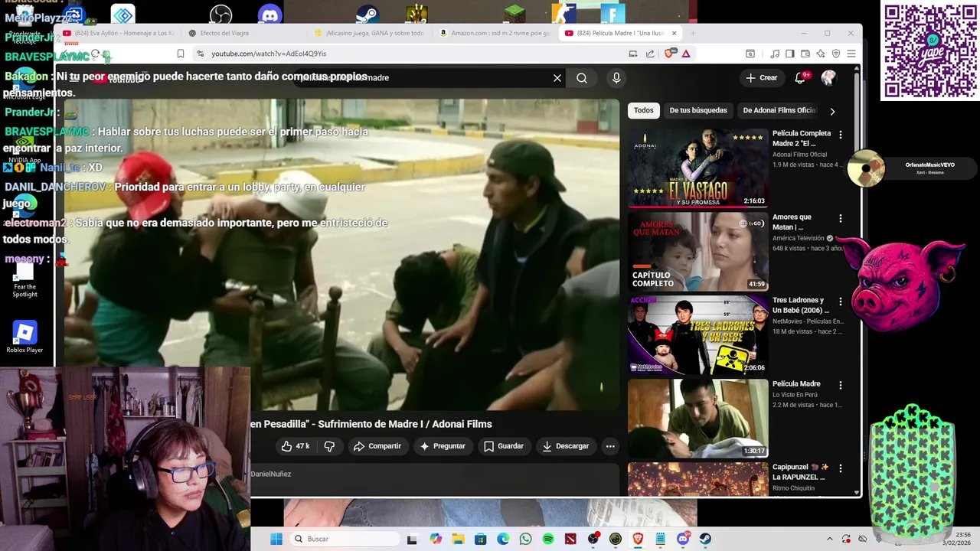Screen dimensions: 980x551
Task: Open the YouTube account avatar menu
Action: point(828,77)
